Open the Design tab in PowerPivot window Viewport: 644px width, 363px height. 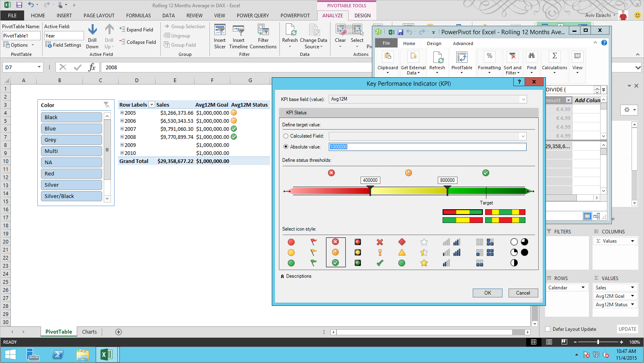[x=434, y=43]
